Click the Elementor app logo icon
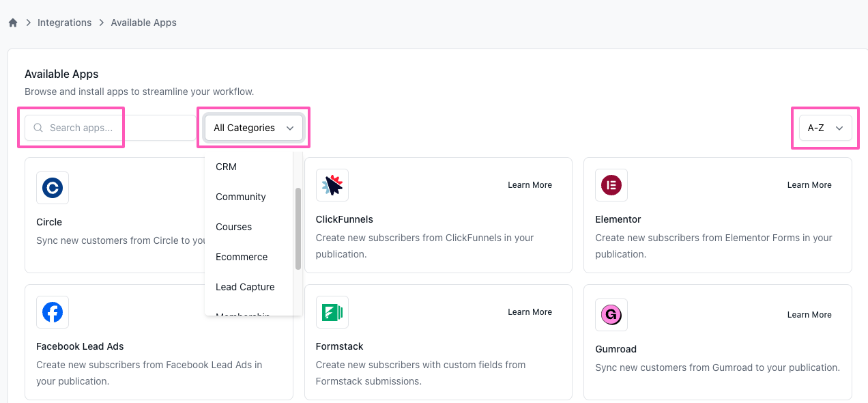This screenshot has width=868, height=403. 611,185
